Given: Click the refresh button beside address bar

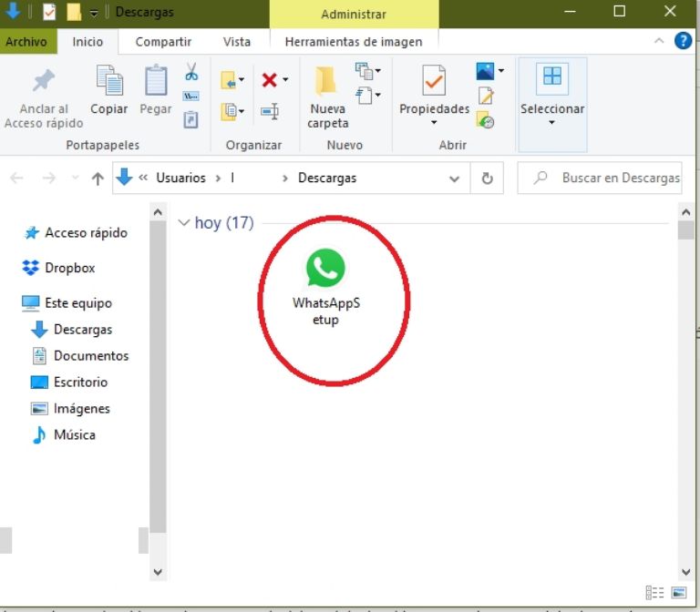Looking at the screenshot, I should 487,178.
